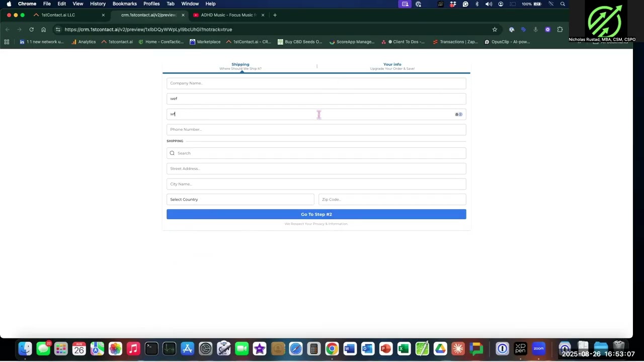The height and width of the screenshot is (362, 644).
Task: Open the History menu
Action: (x=98, y=4)
